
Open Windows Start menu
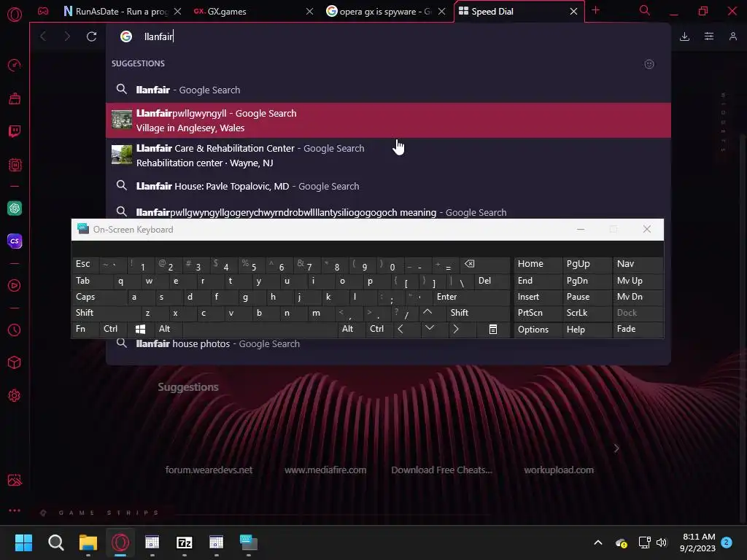[x=23, y=542]
